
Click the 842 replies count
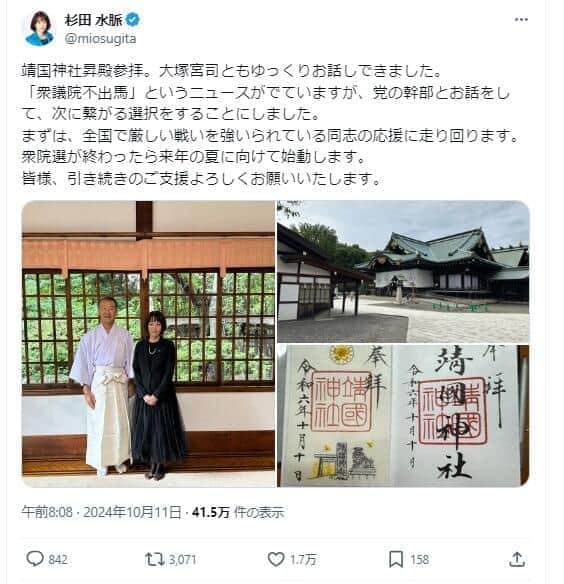58,559
